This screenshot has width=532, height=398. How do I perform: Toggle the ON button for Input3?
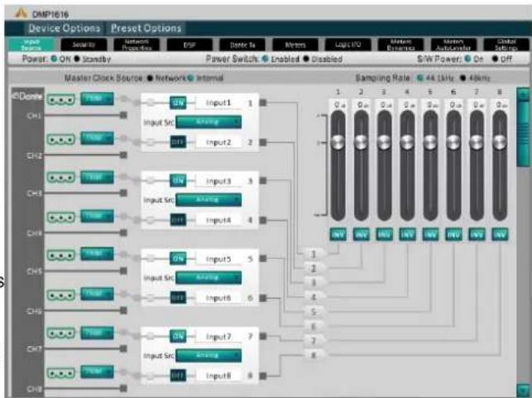coord(178,181)
